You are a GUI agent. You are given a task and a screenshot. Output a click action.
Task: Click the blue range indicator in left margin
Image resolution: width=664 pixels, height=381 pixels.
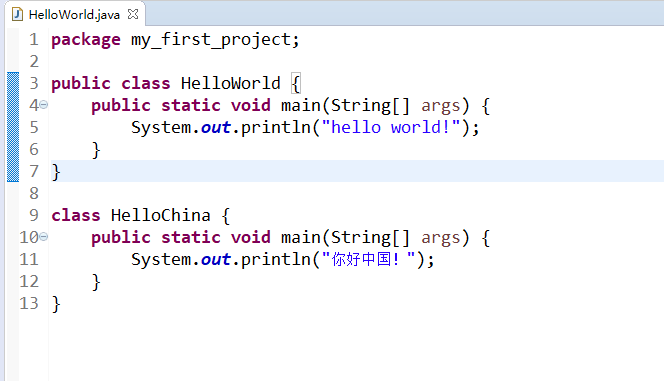13,127
